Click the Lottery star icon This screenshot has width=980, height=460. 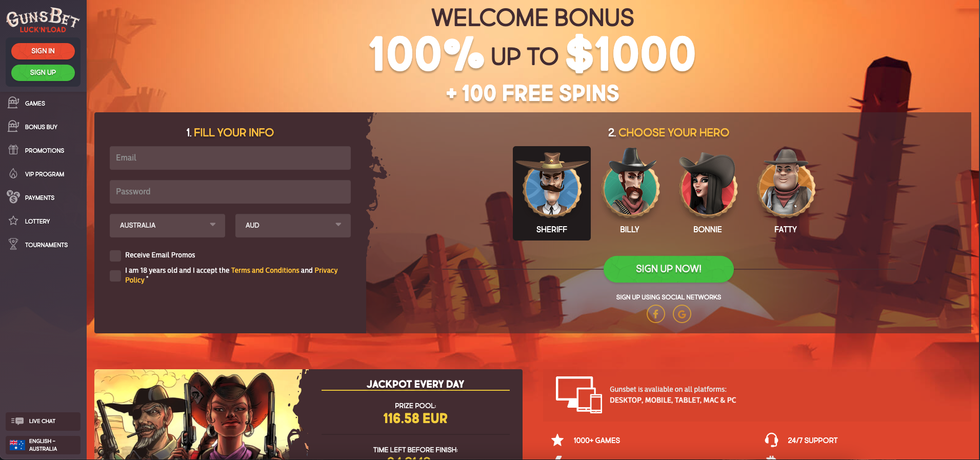point(13,221)
